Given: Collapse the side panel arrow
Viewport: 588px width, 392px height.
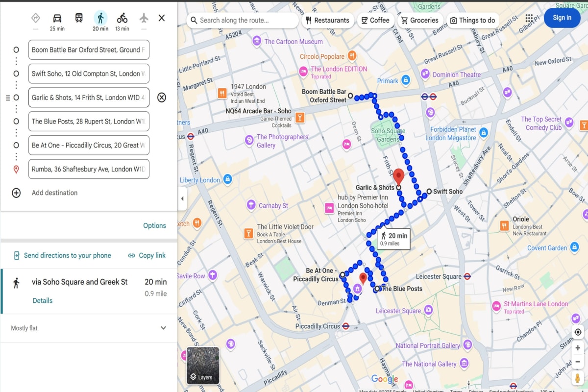Looking at the screenshot, I should click(182, 198).
